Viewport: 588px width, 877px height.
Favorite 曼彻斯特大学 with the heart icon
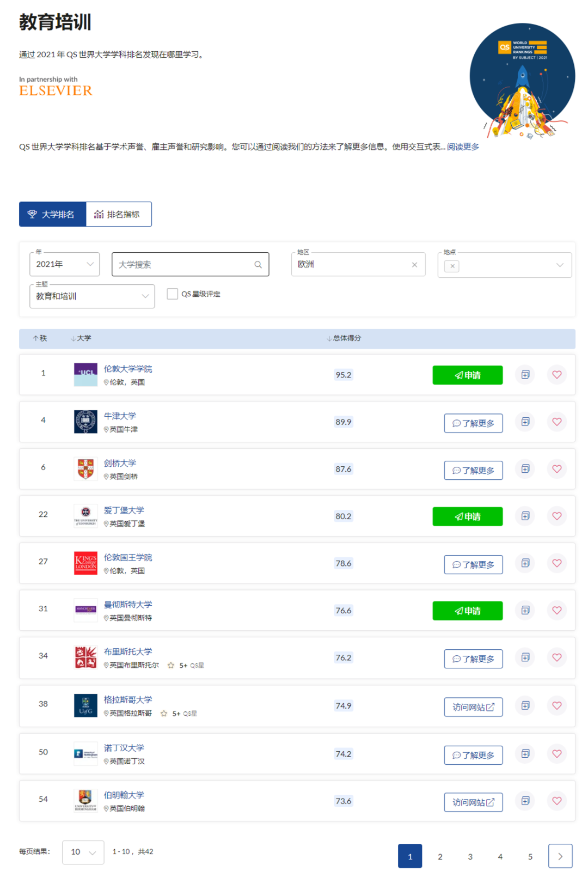556,610
